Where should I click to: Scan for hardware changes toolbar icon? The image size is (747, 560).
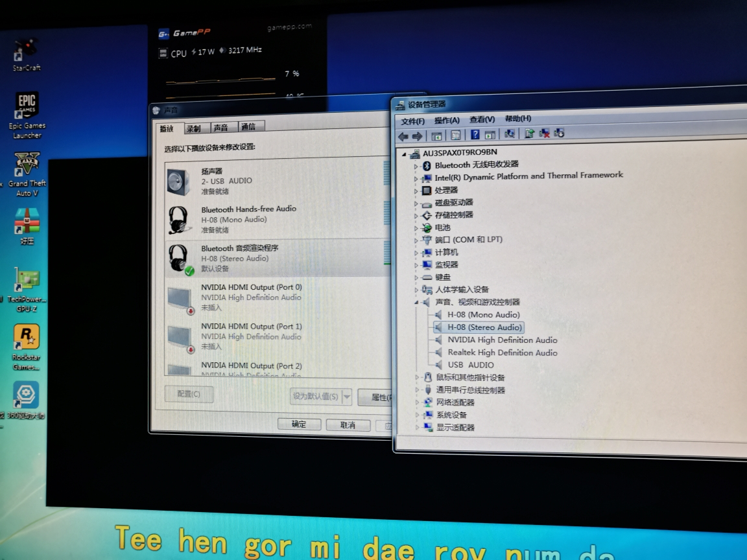509,134
